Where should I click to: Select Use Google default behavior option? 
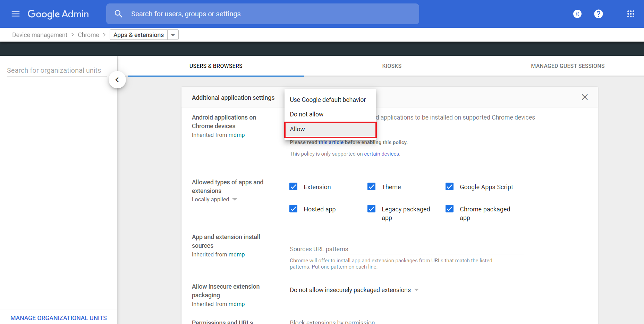click(x=330, y=100)
